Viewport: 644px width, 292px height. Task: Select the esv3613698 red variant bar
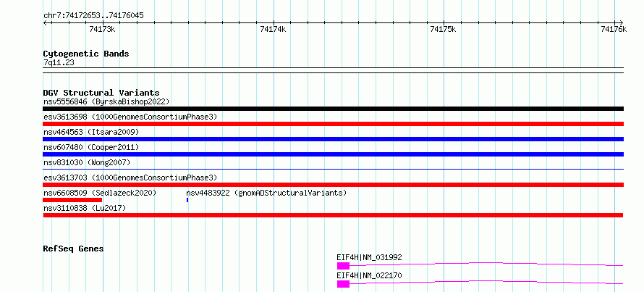tap(333, 124)
